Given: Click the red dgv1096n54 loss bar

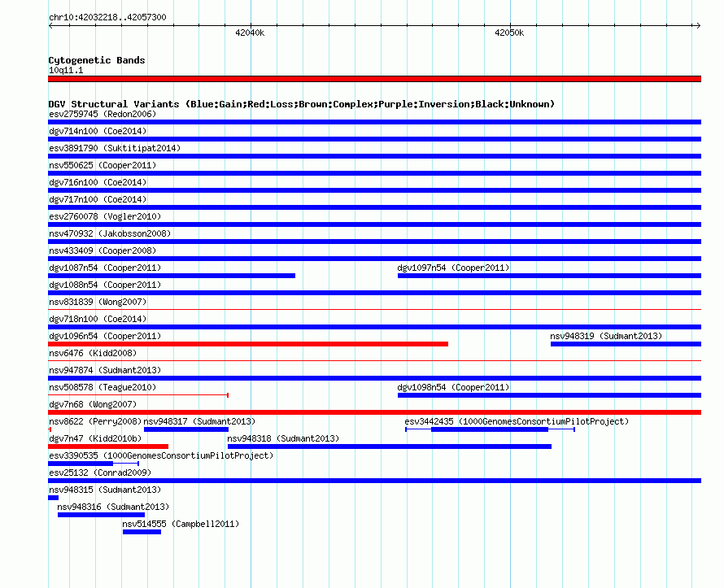Looking at the screenshot, I should coord(248,344).
